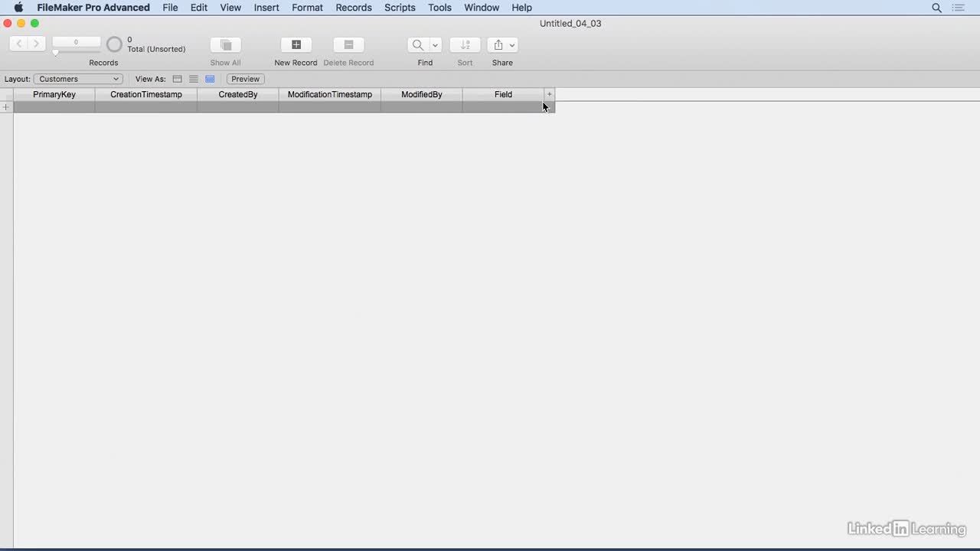Viewport: 980px width, 551px height.
Task: Click the ModificationTimestamp column header
Action: coord(330,94)
